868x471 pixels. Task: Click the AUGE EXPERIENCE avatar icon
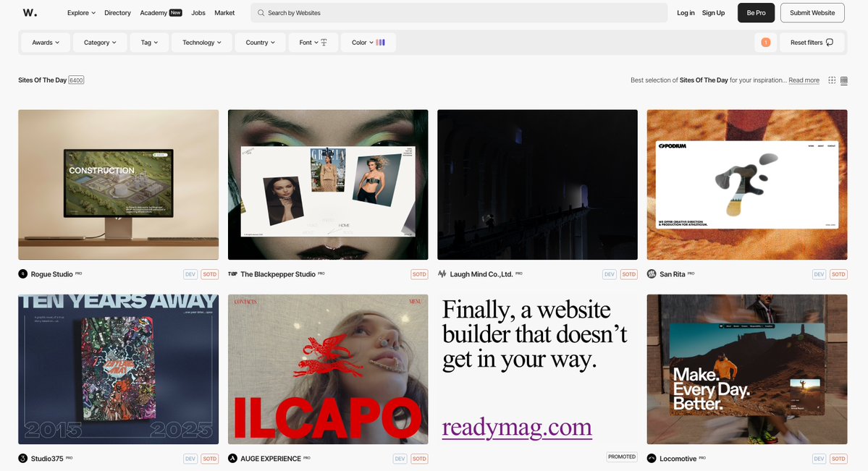coord(232,458)
